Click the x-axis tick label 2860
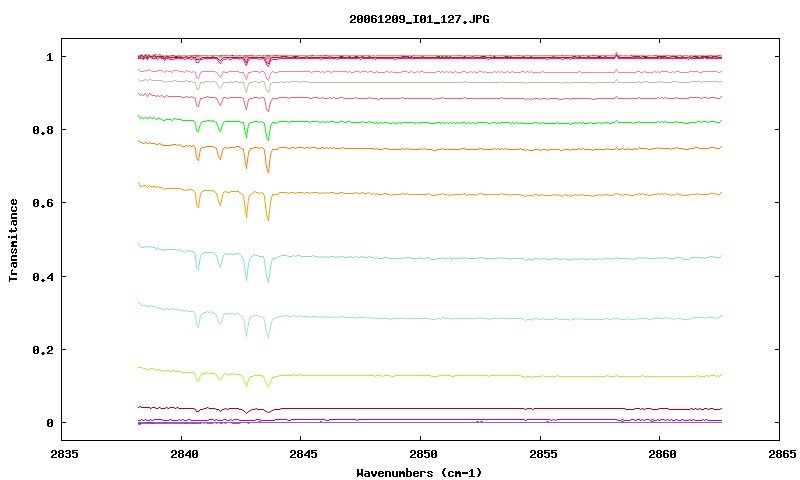The image size is (800, 480). pos(662,454)
